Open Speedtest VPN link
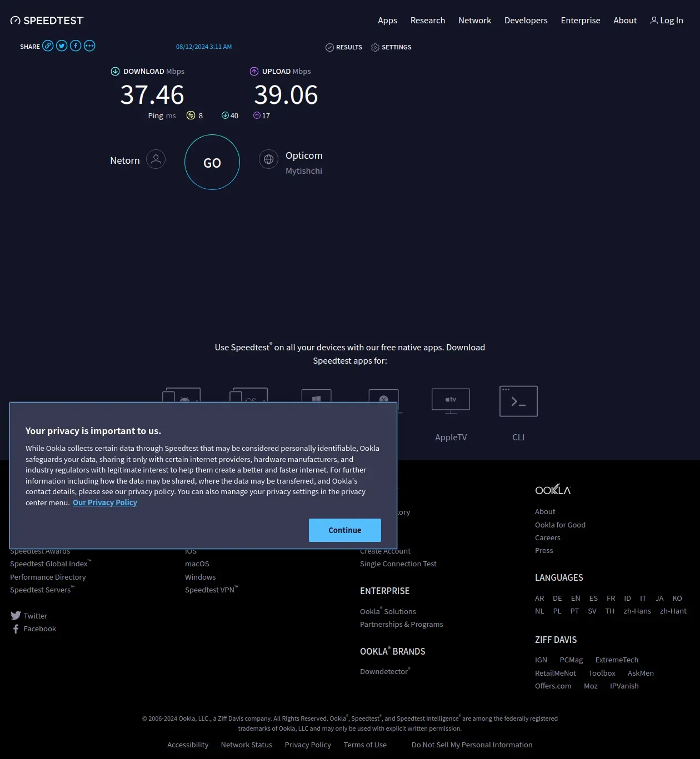 pos(212,590)
